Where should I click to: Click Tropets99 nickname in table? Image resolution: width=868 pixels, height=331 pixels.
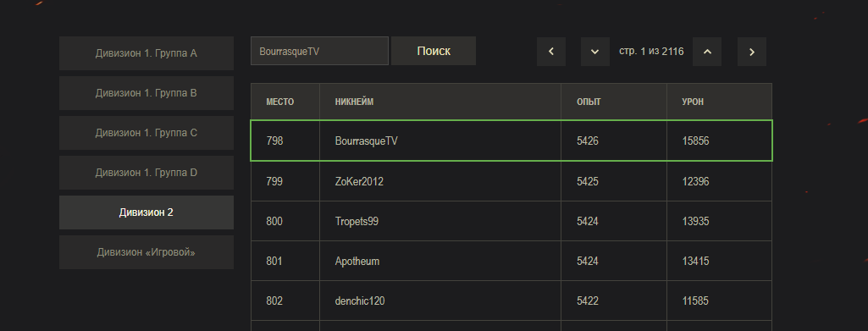pyautogui.click(x=357, y=222)
